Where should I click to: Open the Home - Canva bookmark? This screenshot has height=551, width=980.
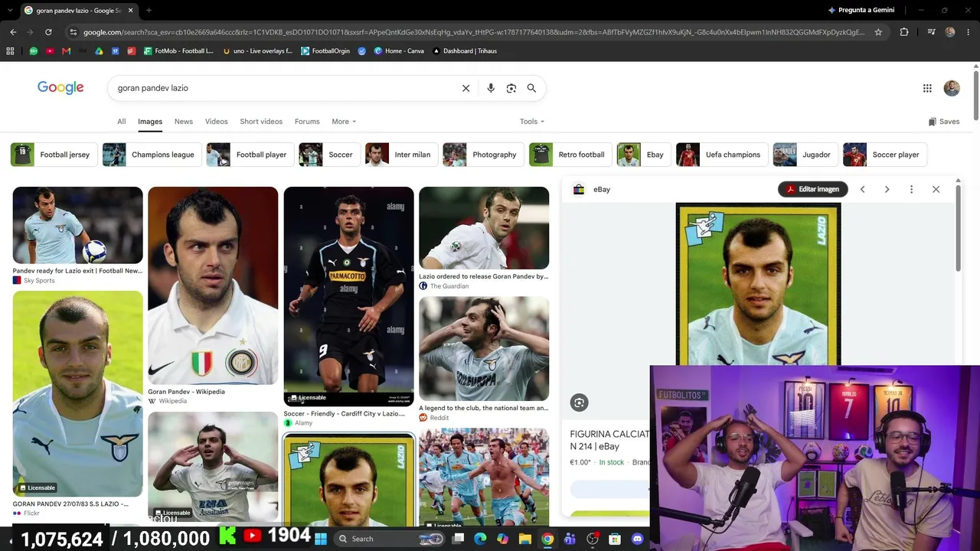(399, 51)
